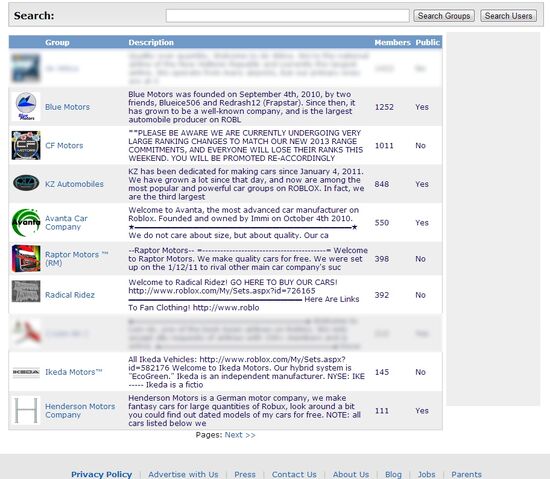Open the Jobs footer link
This screenshot has height=479, width=550.
(427, 474)
